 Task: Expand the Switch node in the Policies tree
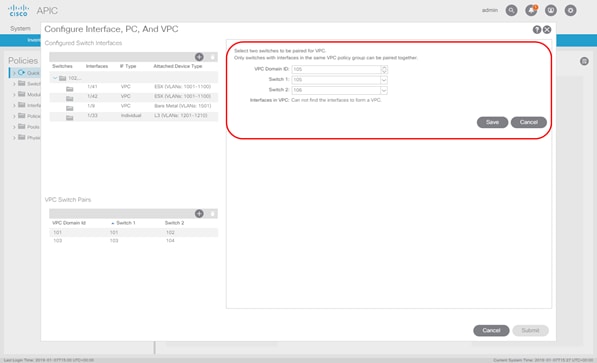pos(14,84)
